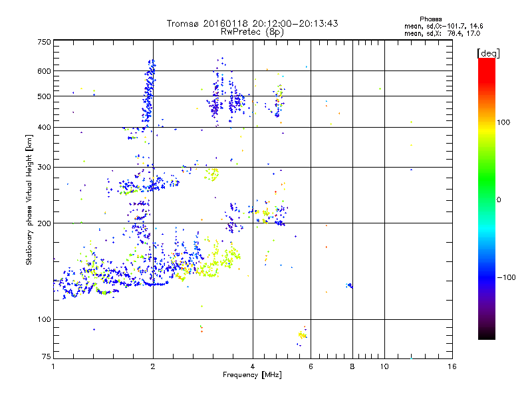Click the '10' frequency tick label
Viewport: 532px width, 399px height.
coord(384,366)
